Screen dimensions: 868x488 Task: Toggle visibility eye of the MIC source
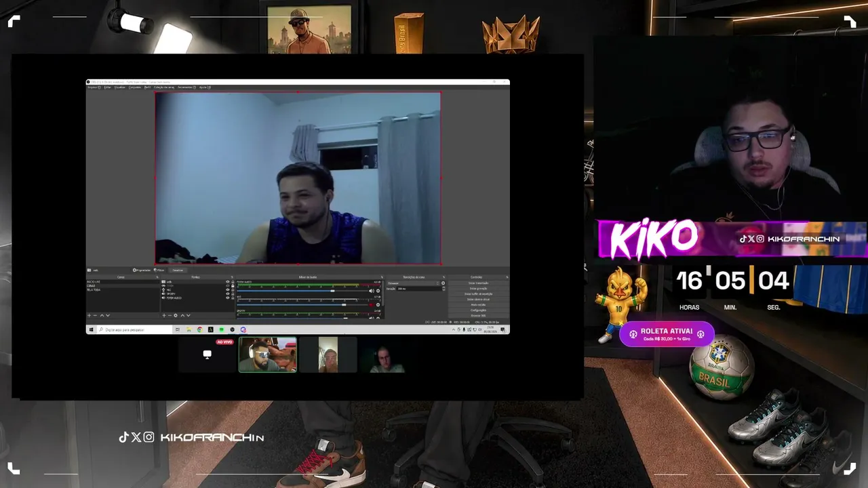227,290
